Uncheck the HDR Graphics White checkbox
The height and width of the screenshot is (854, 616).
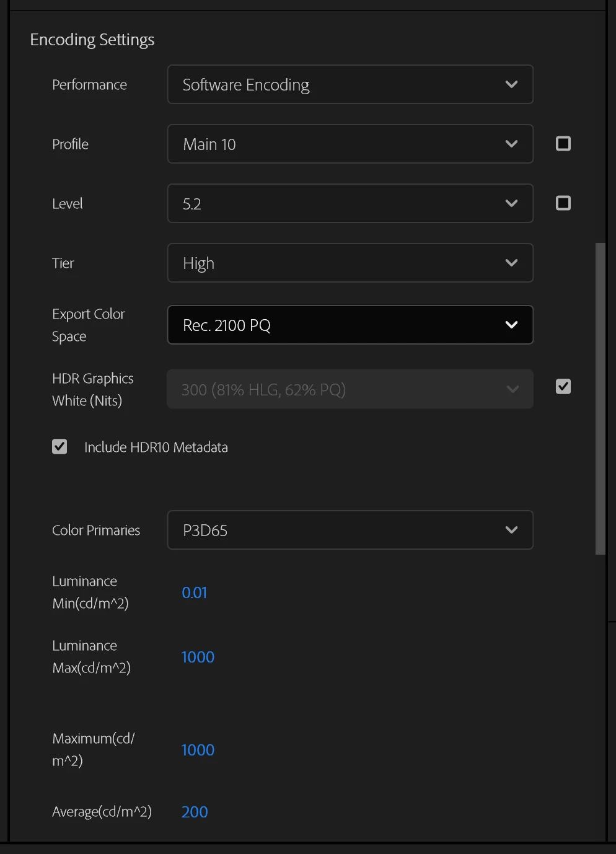pos(563,387)
